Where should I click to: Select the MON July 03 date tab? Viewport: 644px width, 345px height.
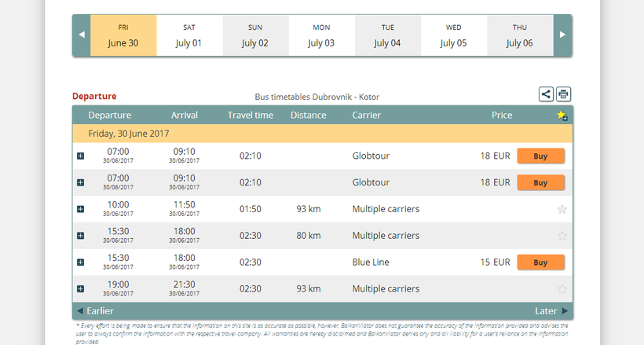(321, 35)
